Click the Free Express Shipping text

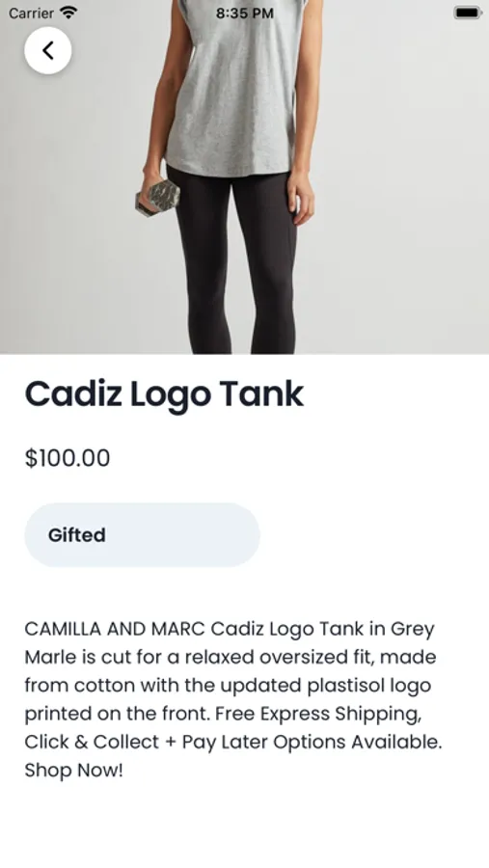318,714
